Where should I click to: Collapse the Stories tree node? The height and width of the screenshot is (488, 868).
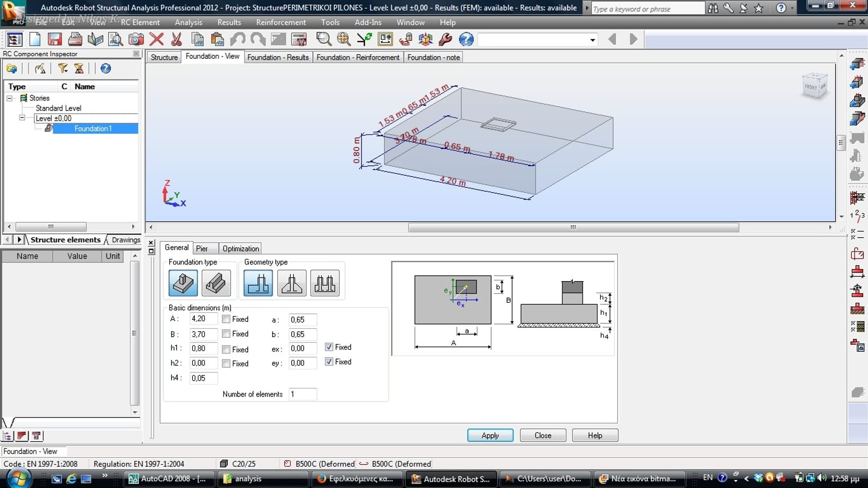tap(10, 98)
